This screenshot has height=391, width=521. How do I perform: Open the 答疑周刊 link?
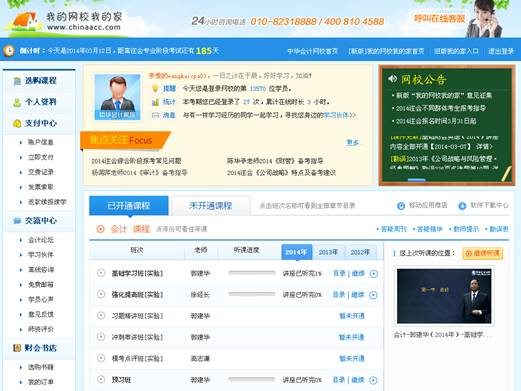tap(393, 229)
